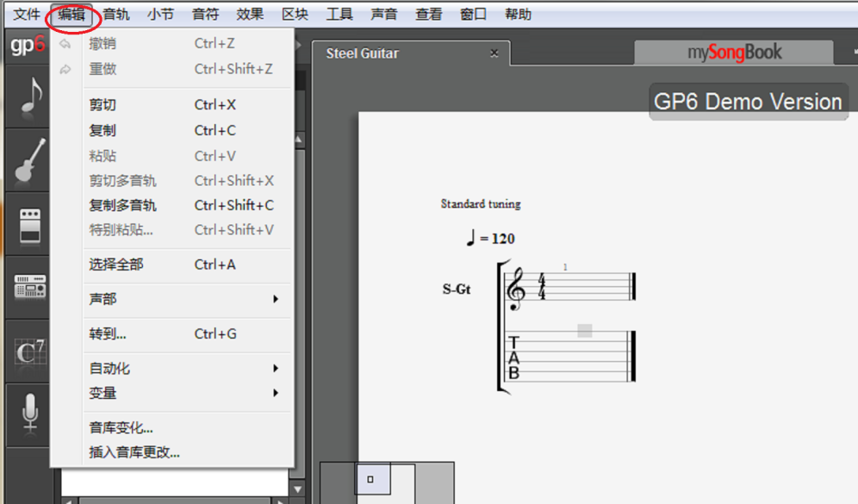858x504 pixels.
Task: Open the drum machine / RSE panel icon
Action: tap(26, 284)
